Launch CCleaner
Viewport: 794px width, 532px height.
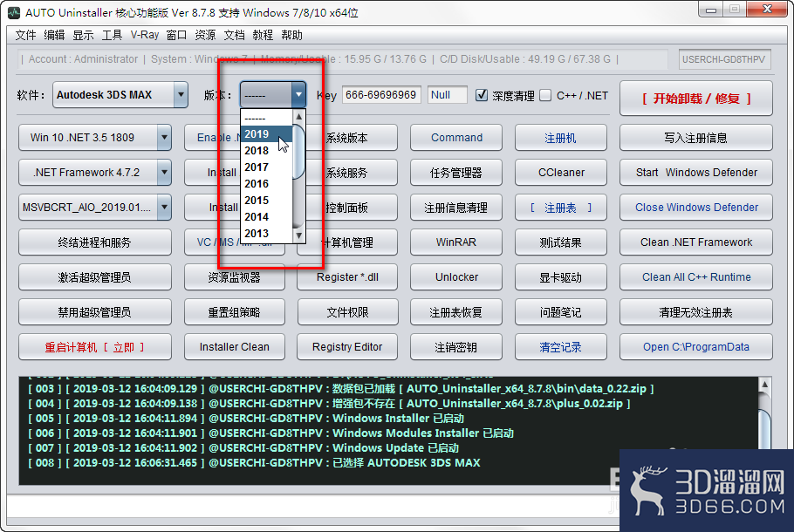click(560, 172)
